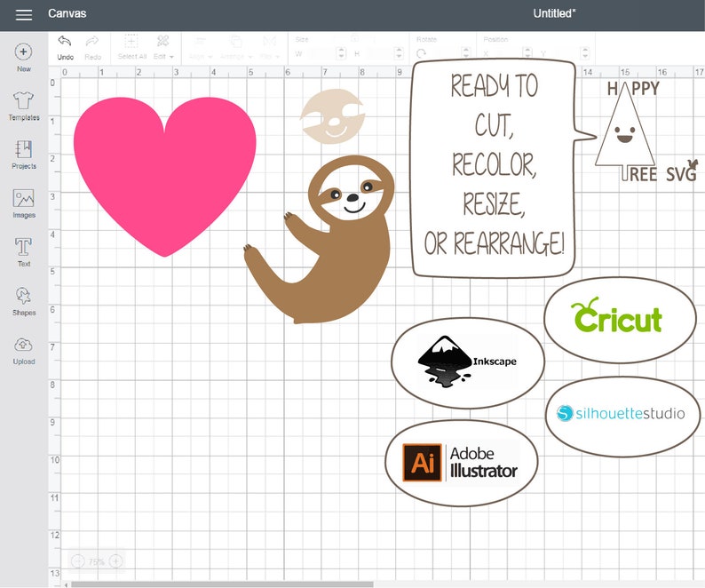Screen dimensions: 705x588
Task: Click the Size width stepper
Action: [341, 53]
